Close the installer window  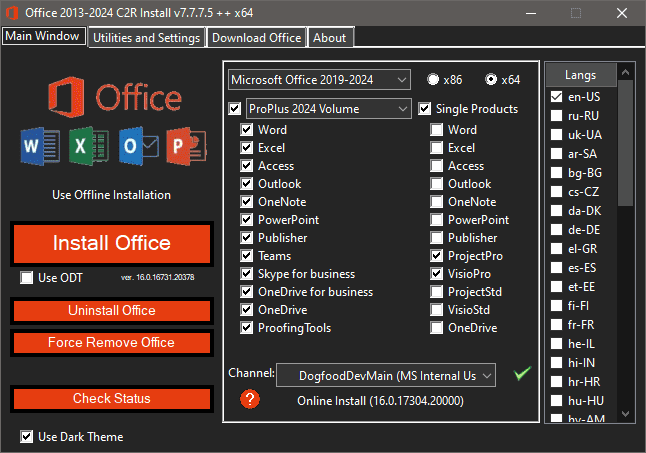[x=622, y=13]
